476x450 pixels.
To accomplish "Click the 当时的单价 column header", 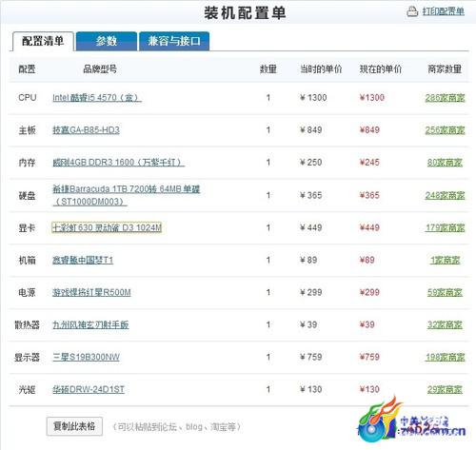I will 321,68.
